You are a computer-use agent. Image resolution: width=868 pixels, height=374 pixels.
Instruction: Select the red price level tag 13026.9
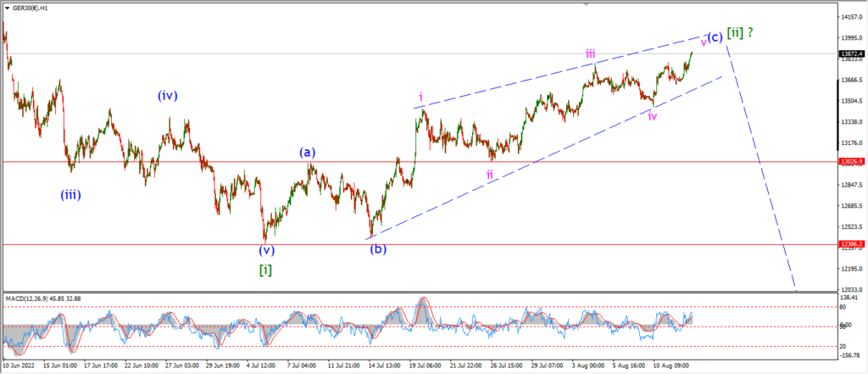pos(853,162)
